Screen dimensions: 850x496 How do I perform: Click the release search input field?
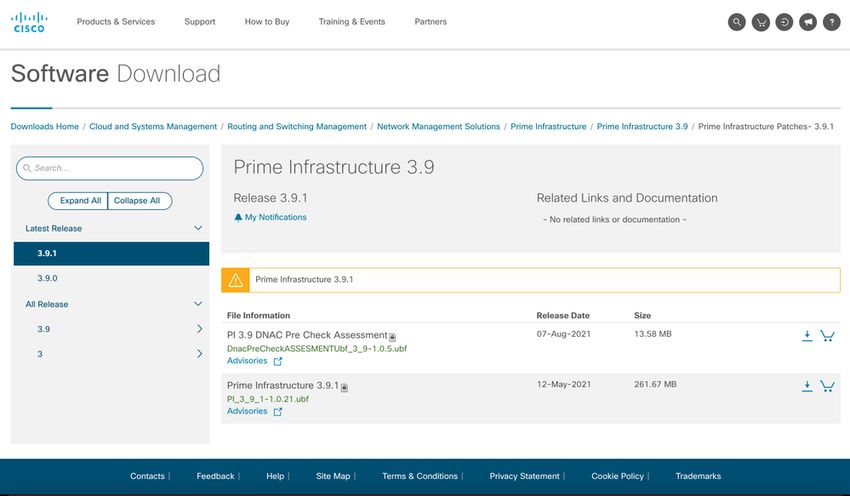tap(110, 168)
